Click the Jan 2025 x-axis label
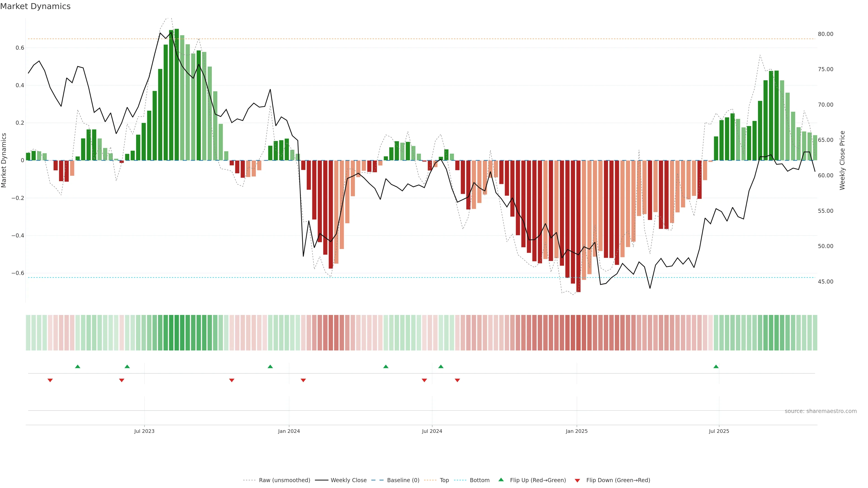This screenshot has width=868, height=488. point(577,431)
